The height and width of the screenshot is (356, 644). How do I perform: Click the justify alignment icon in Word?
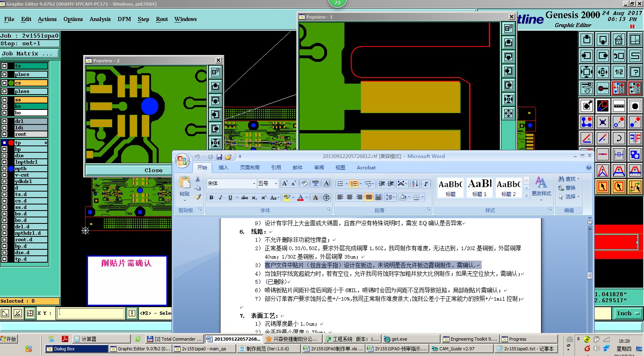point(369,197)
